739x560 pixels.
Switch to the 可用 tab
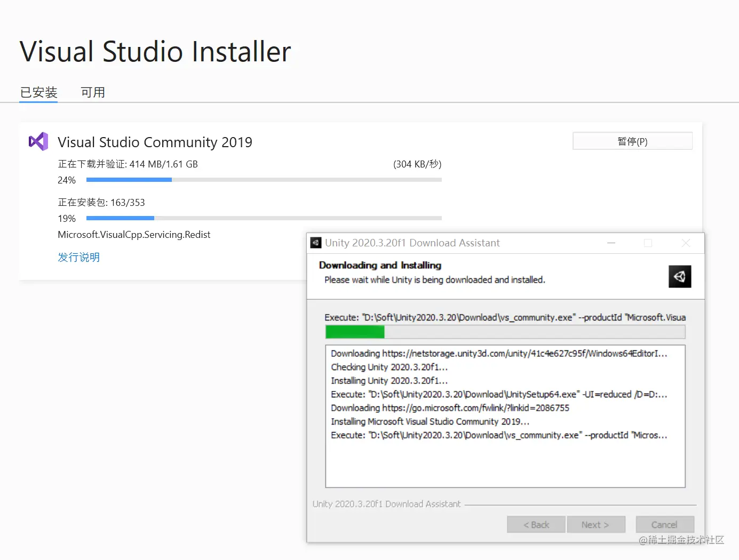pos(93,92)
